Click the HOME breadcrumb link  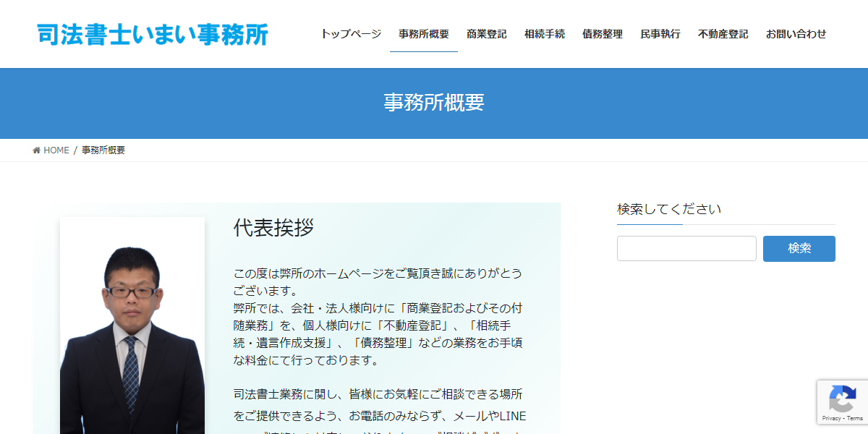pos(56,150)
